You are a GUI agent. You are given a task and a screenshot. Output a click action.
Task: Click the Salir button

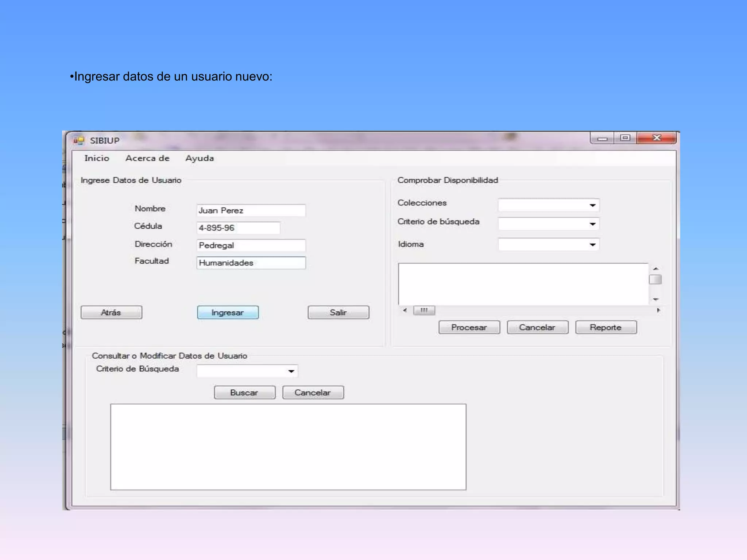tap(338, 312)
